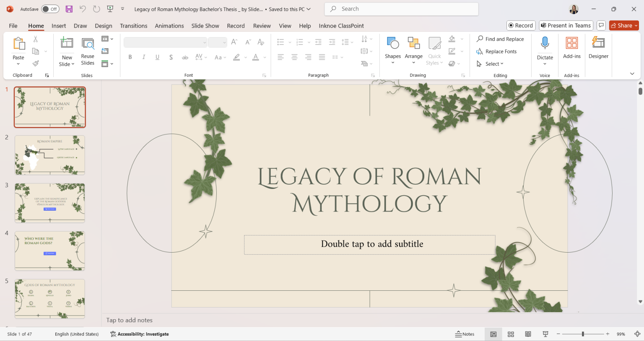This screenshot has width=644, height=341.
Task: Open the Transitions tab
Action: point(134,26)
